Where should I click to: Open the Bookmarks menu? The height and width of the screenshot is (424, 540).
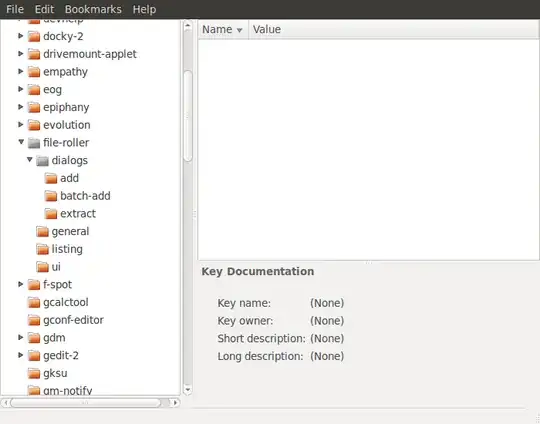[93, 9]
